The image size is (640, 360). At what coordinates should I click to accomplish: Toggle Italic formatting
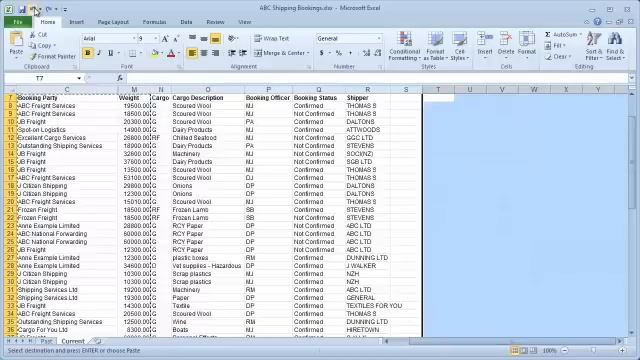tap(99, 53)
